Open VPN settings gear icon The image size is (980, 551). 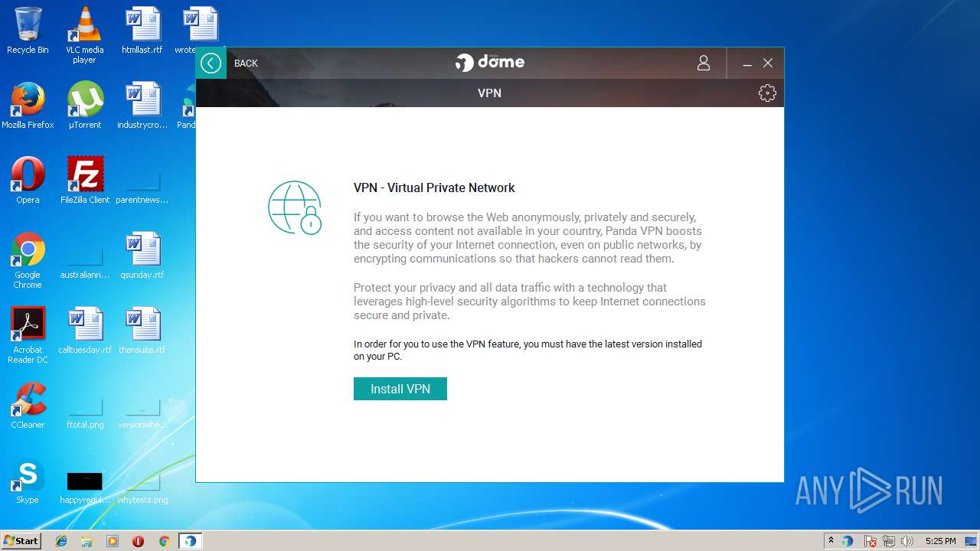coord(767,93)
